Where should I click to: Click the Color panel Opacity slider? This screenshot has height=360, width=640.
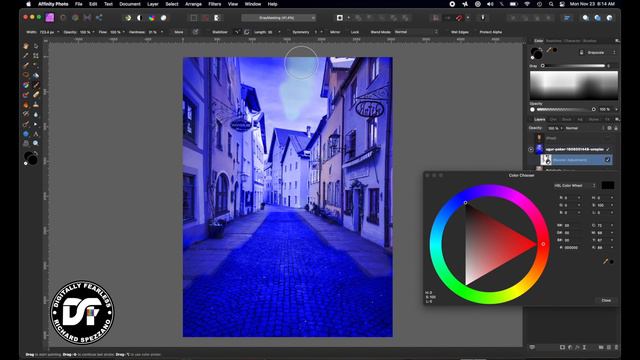coord(565,109)
